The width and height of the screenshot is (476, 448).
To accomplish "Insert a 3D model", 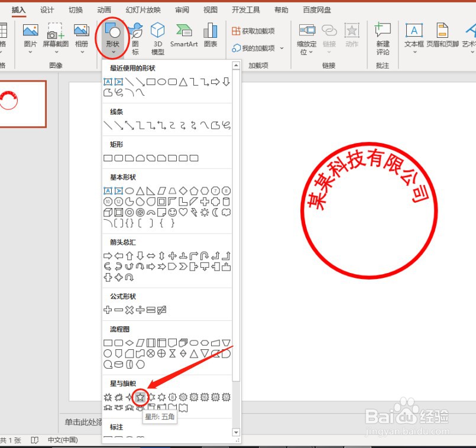I will tap(157, 38).
